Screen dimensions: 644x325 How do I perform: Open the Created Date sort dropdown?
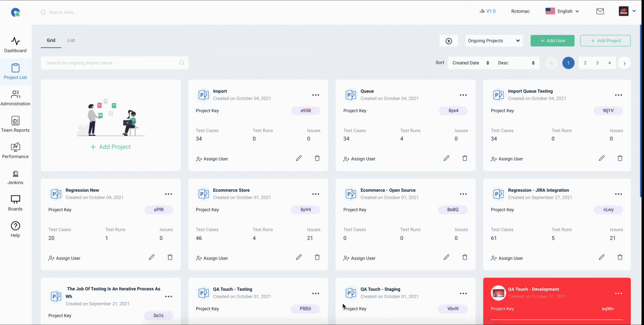[471, 63]
